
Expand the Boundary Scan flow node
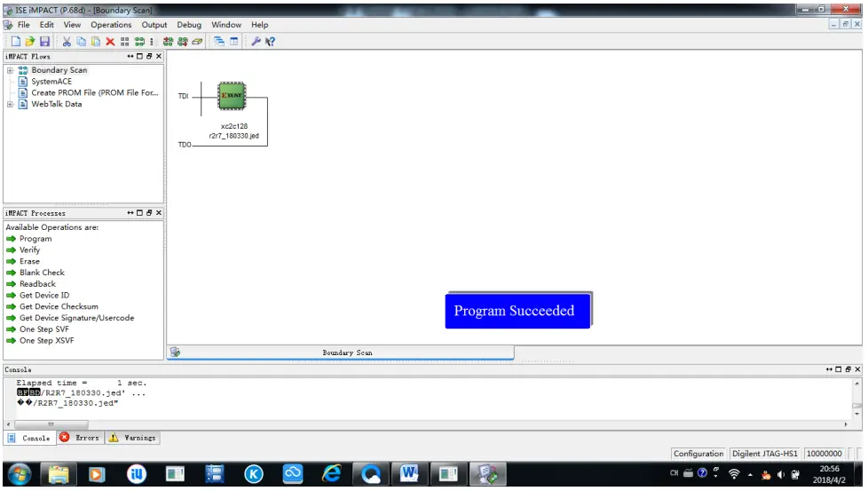(x=10, y=70)
